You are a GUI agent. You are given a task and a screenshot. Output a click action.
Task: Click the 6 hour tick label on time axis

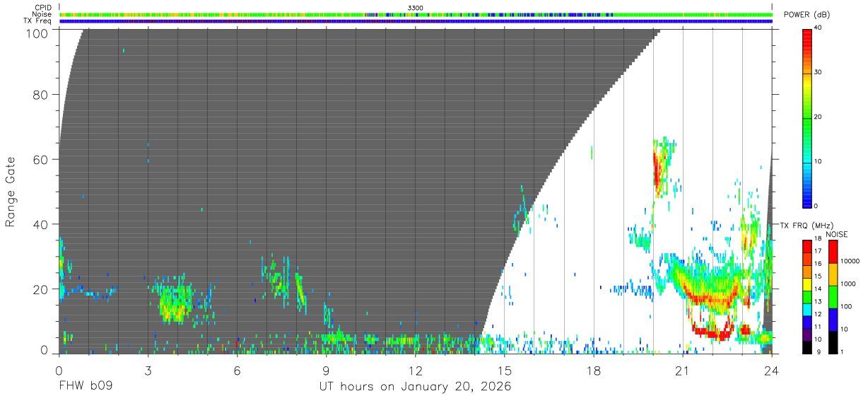[237, 370]
